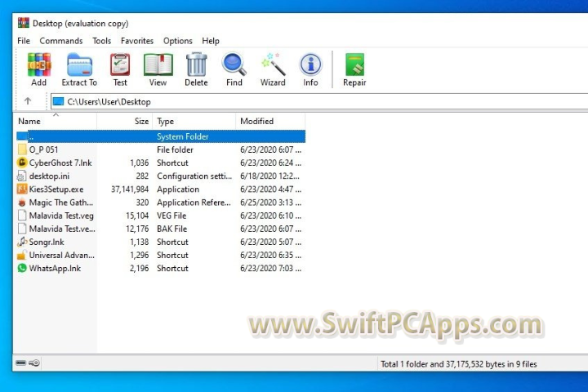This screenshot has width=588, height=392.
Task: Click the desktop icon in address bar
Action: tap(58, 101)
